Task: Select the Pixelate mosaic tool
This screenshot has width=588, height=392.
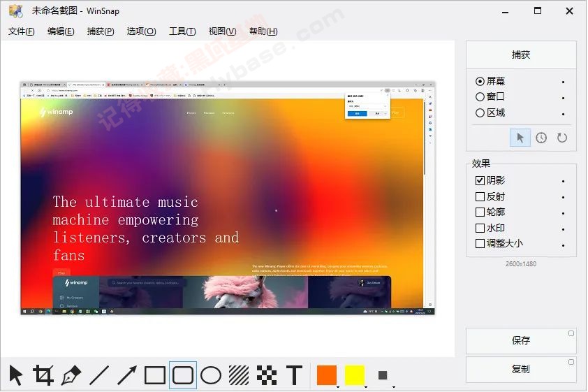Action: tap(267, 375)
